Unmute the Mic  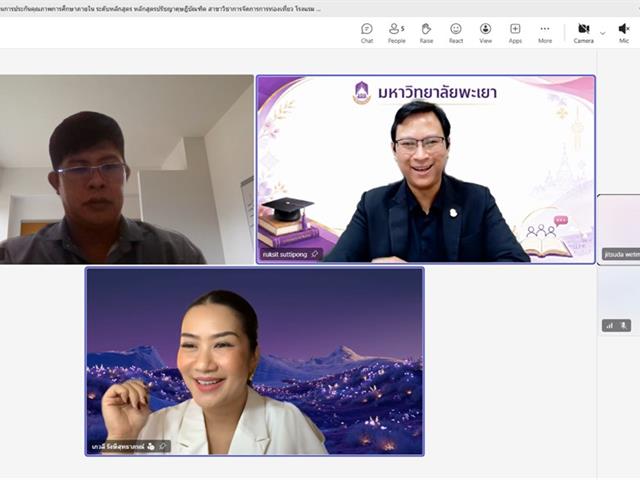(x=624, y=33)
